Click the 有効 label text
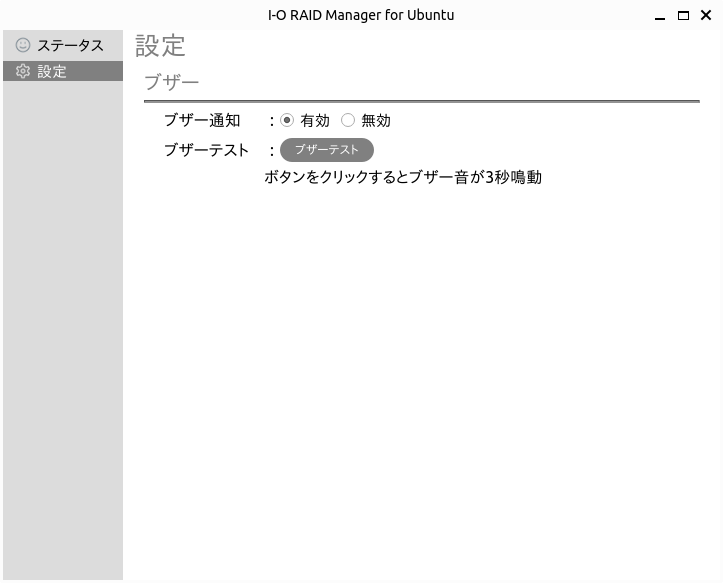Viewport: 723px width, 583px height. pos(314,120)
